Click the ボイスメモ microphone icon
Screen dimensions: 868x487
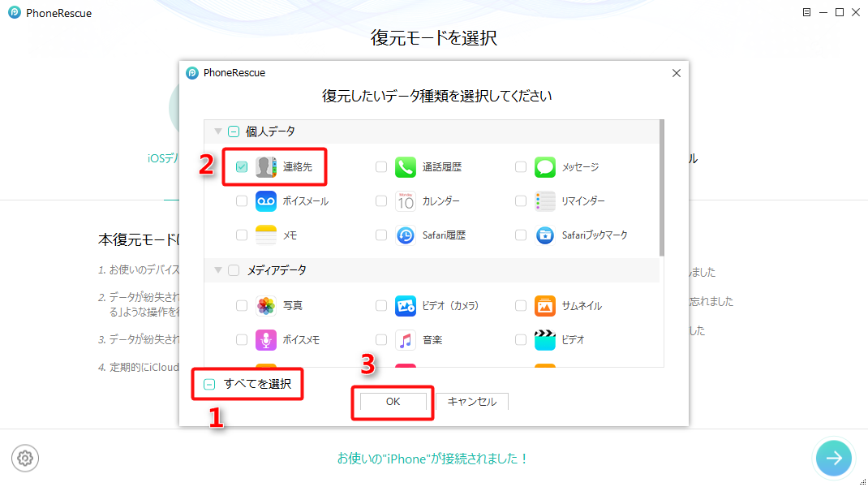tap(266, 339)
